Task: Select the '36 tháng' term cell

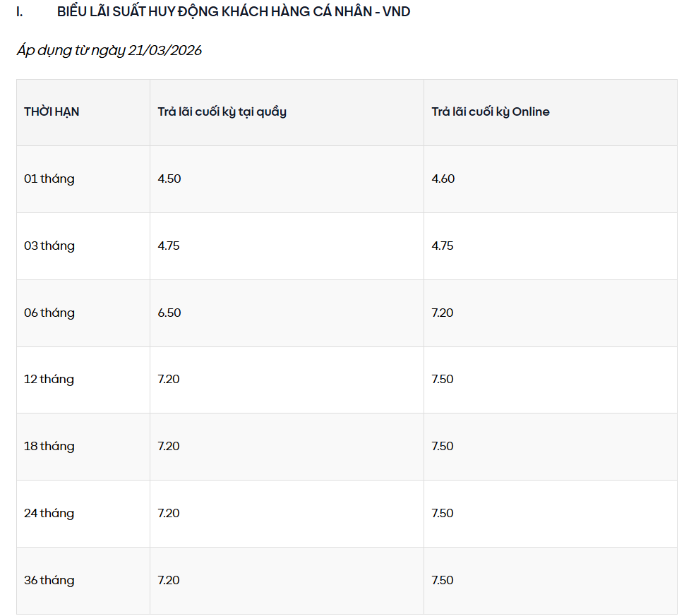Action: pos(49,580)
